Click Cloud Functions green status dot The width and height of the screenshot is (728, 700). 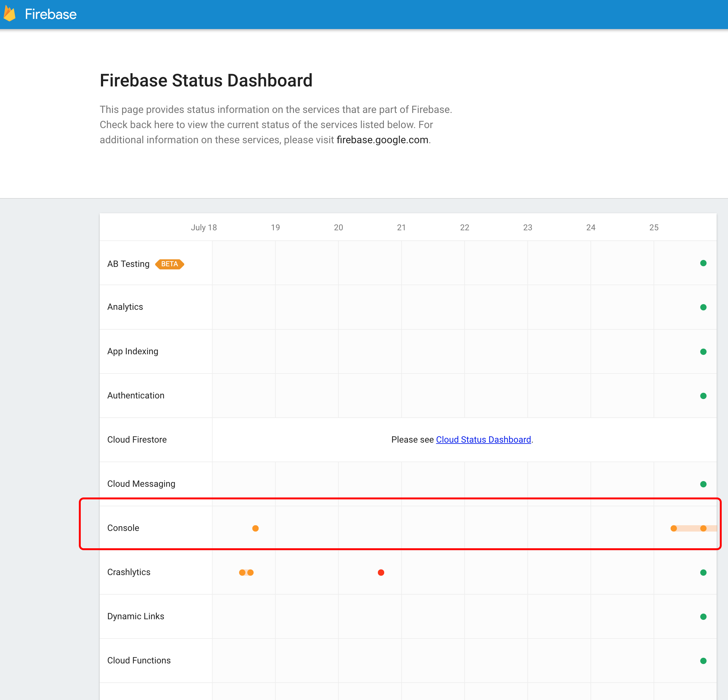click(703, 661)
